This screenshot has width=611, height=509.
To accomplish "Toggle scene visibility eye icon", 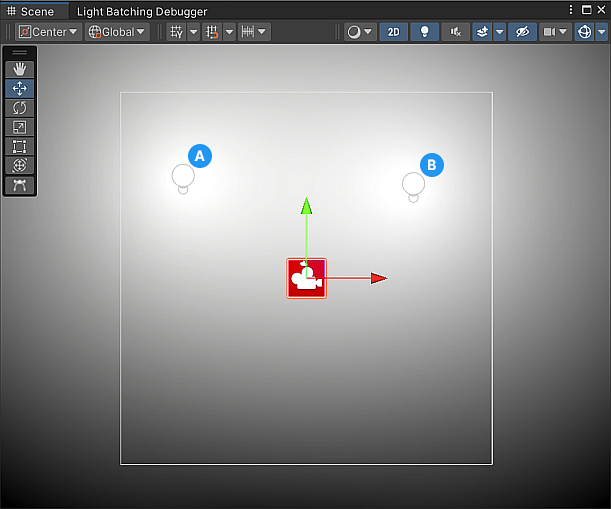I will (x=521, y=32).
